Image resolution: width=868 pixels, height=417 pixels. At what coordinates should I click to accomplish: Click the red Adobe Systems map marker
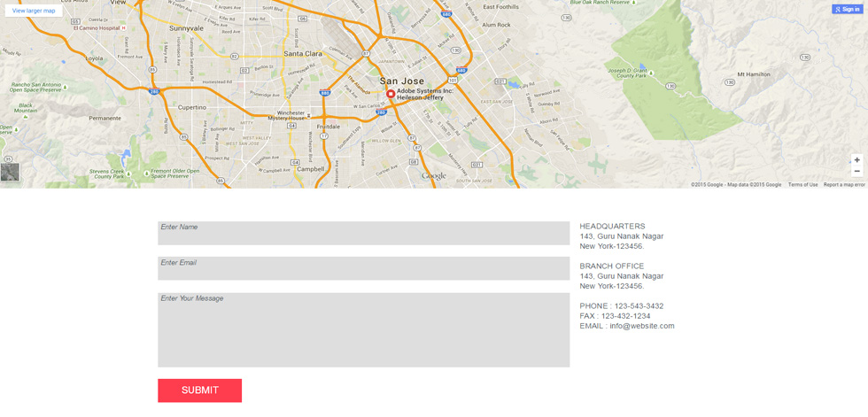tap(391, 94)
